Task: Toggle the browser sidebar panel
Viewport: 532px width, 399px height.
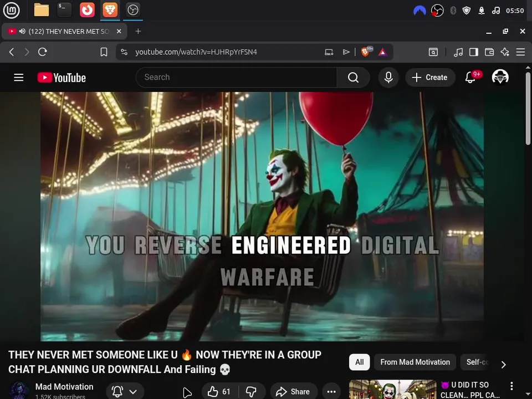Action: (474, 52)
